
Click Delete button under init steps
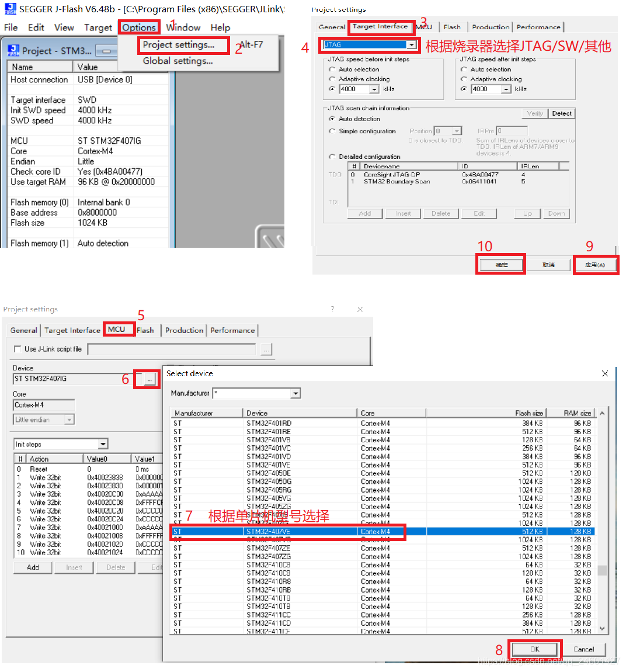116,567
